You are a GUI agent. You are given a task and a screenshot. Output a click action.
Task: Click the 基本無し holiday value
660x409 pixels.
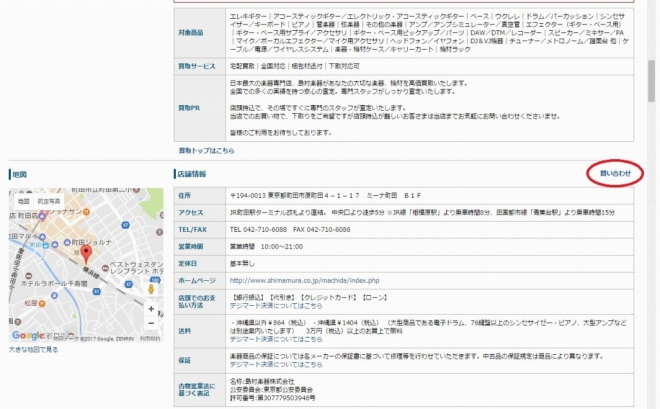tap(242, 263)
